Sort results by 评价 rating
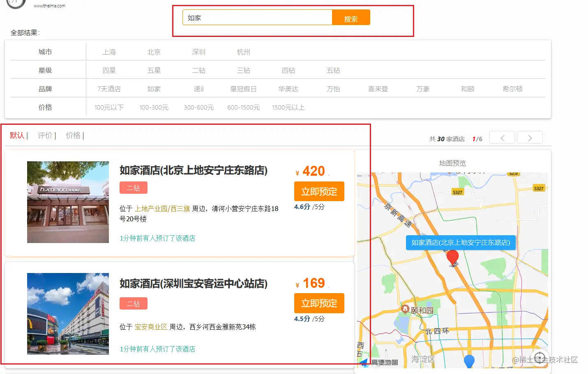This screenshot has height=374, width=588. tap(45, 135)
